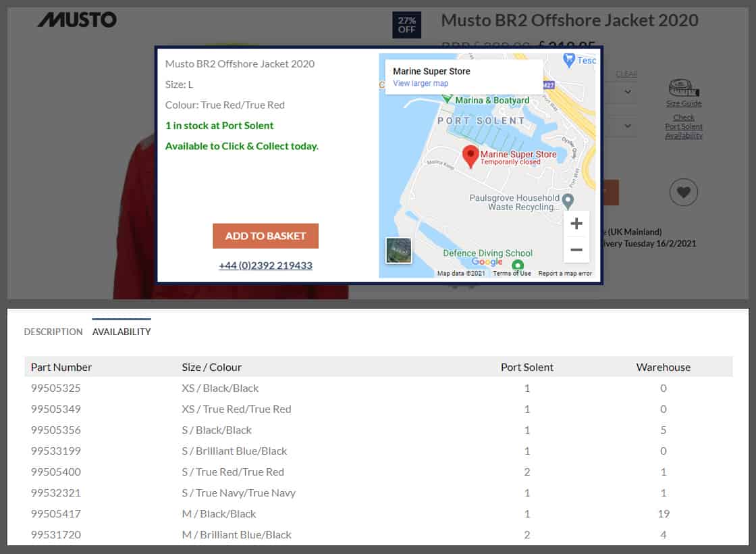Click the Marine Super Store map title

[x=431, y=72]
